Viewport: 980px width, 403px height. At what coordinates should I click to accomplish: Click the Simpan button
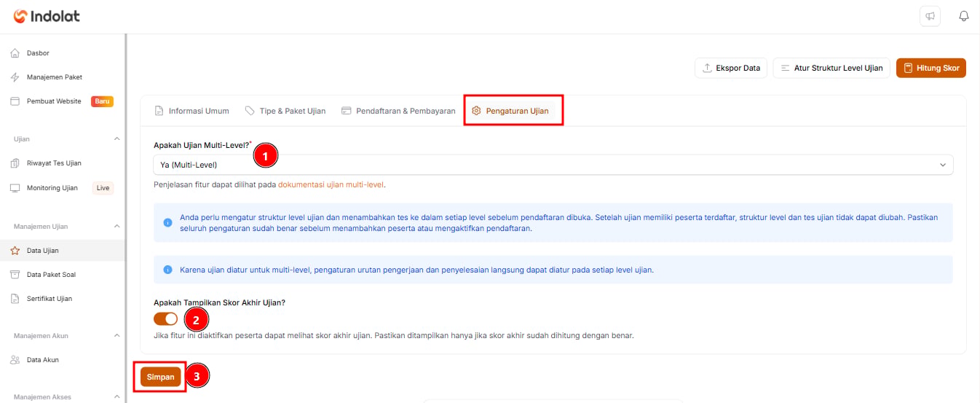pyautogui.click(x=160, y=377)
